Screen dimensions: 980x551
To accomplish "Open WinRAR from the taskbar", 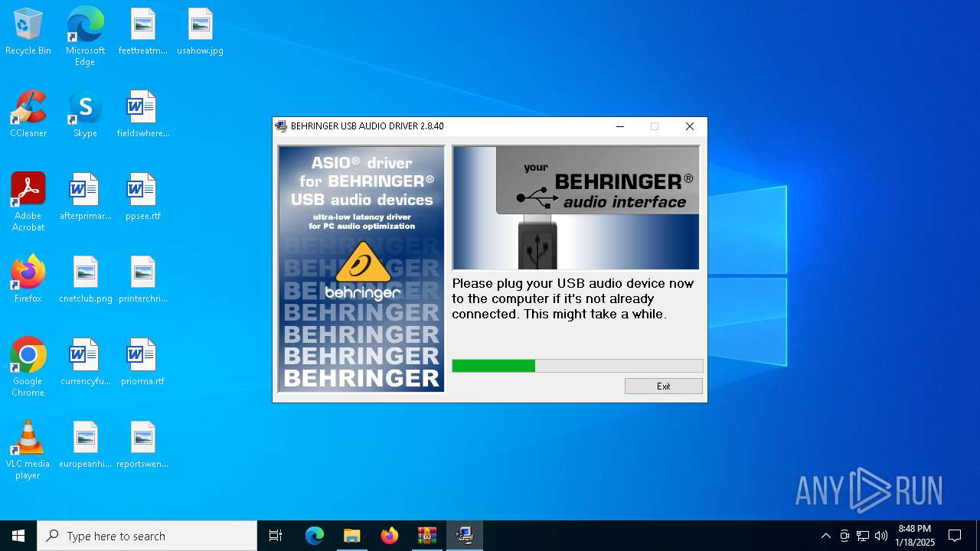I will [x=426, y=536].
